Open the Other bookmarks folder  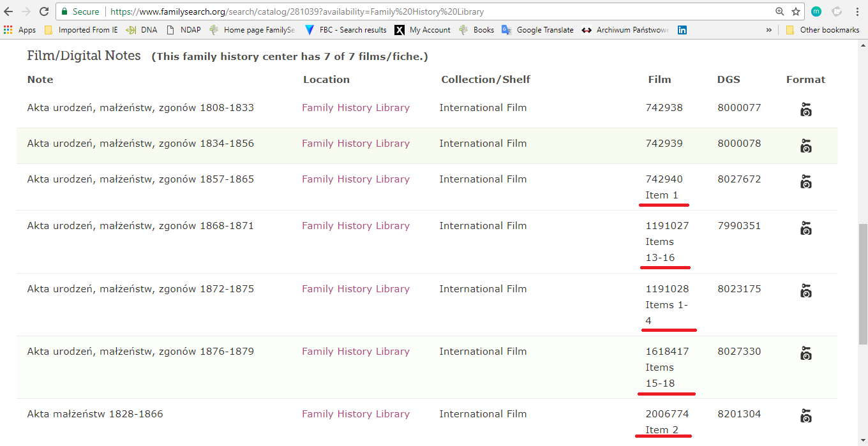click(x=822, y=30)
